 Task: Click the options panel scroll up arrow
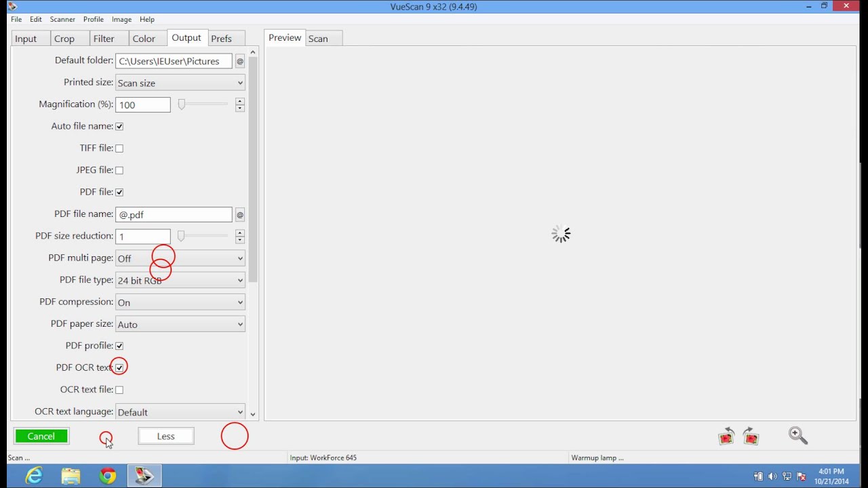click(x=253, y=52)
